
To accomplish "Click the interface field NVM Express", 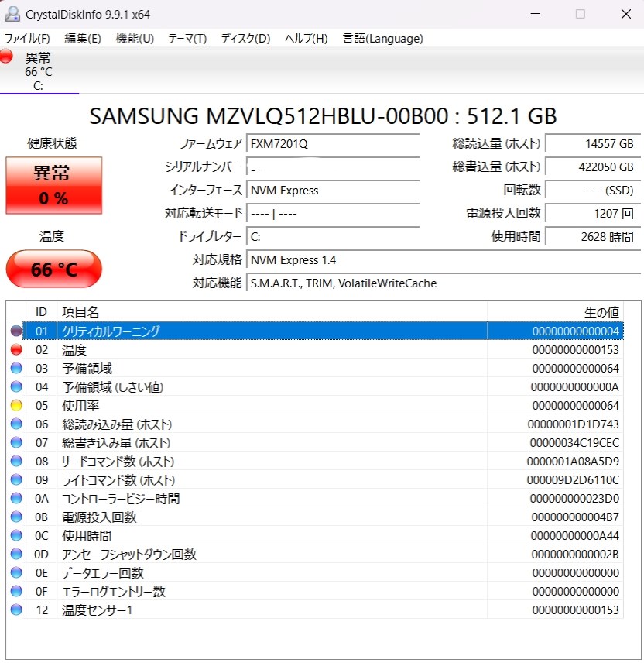I will click(333, 191).
